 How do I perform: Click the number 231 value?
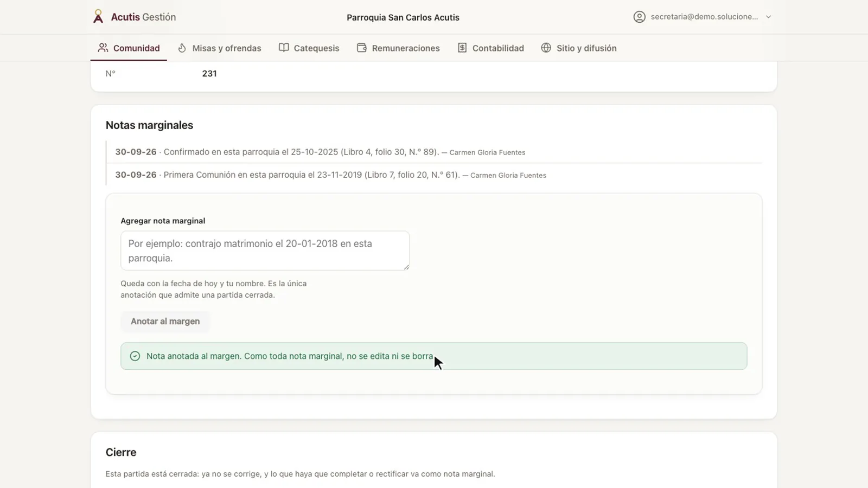[x=209, y=74]
